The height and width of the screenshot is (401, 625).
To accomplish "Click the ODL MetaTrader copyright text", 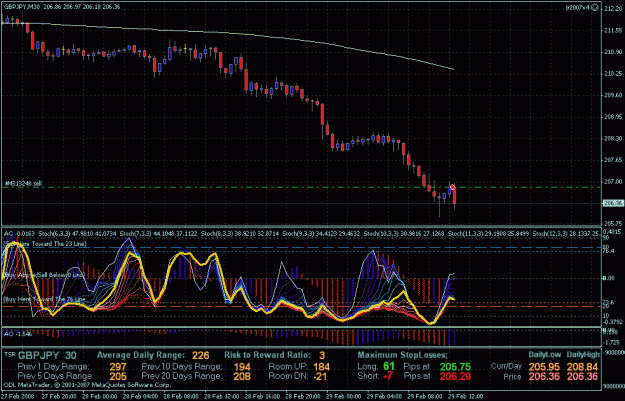I will coord(88,385).
